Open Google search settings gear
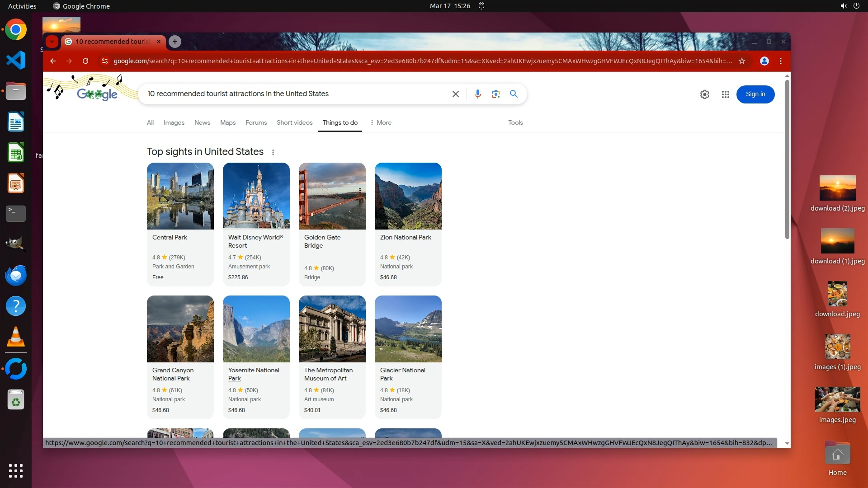The image size is (868, 488). [704, 94]
